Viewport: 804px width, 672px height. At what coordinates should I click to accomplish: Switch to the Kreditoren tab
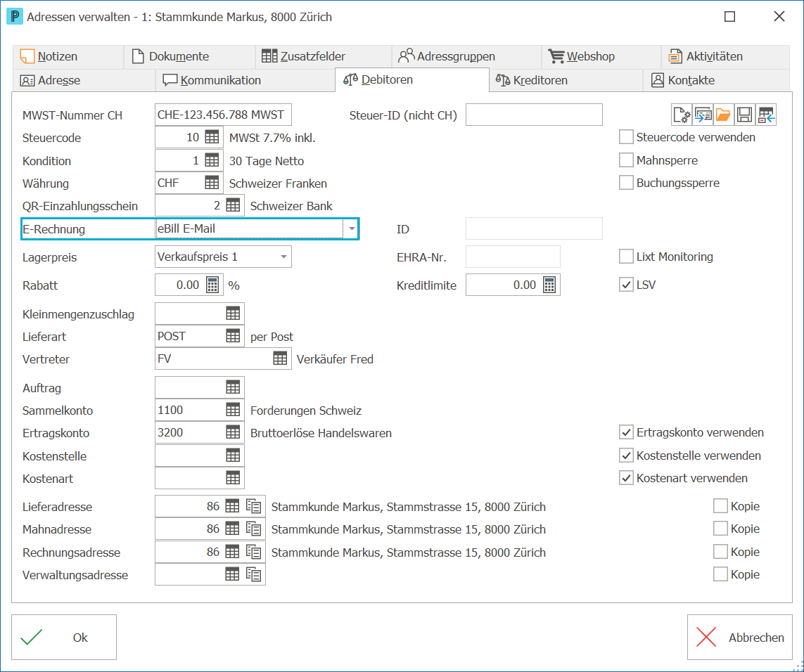pos(532,80)
